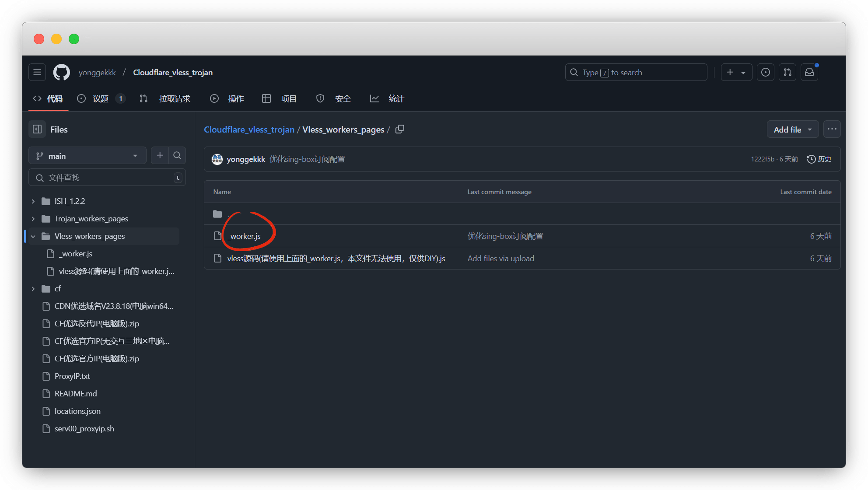Click the file tree search icon
868x490 pixels.
coord(177,156)
